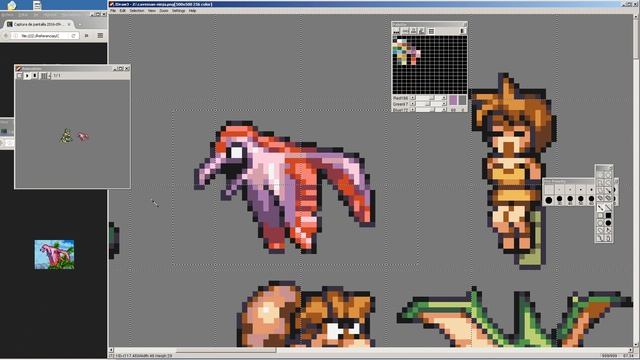The width and height of the screenshot is (640, 360).
Task: Open the Edit menu
Action: [122, 11]
